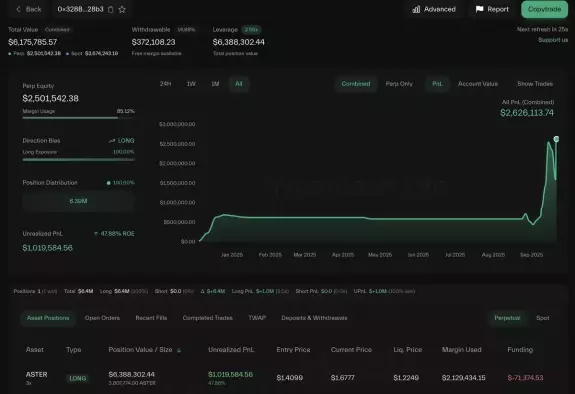The width and height of the screenshot is (575, 394).
Task: Switch chart to Account Value
Action: click(x=477, y=84)
